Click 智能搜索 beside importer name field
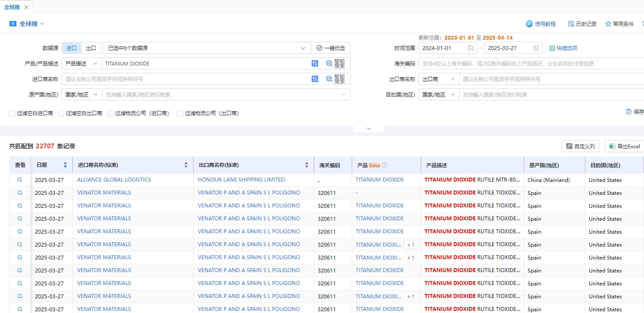644x313 pixels. [x=335, y=79]
